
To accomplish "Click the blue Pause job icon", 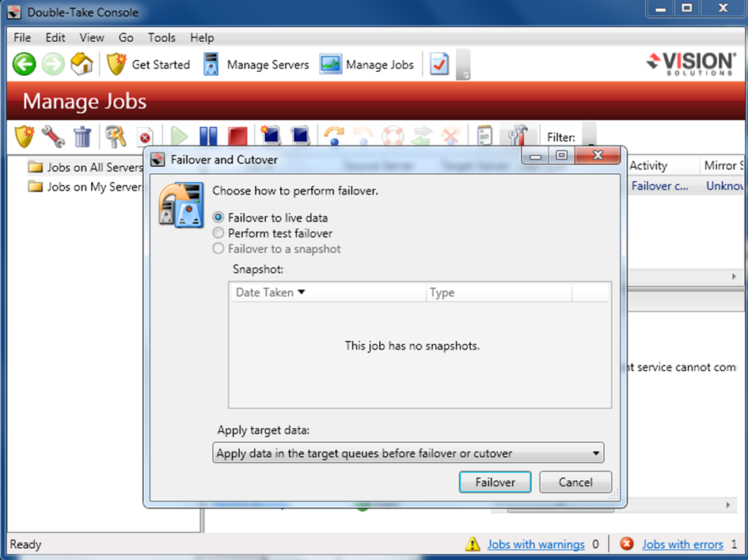I will pos(208,137).
